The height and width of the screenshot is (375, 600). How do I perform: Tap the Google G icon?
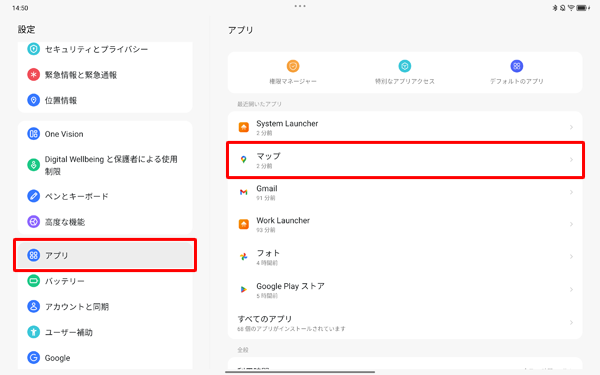point(34,358)
